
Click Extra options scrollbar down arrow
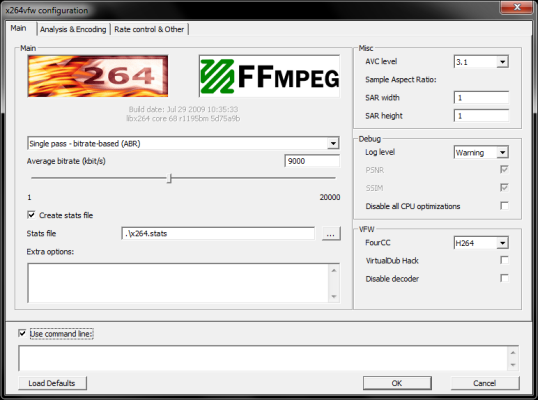pos(334,296)
